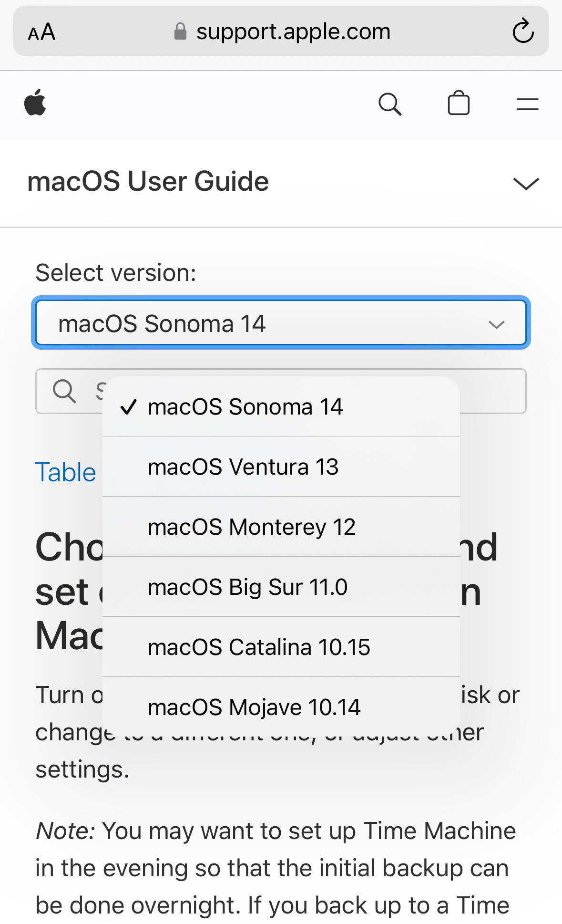Screen dimensions: 562x924
Task: Pick macOS Big Sur 11.0 version
Action: pyautogui.click(x=247, y=587)
